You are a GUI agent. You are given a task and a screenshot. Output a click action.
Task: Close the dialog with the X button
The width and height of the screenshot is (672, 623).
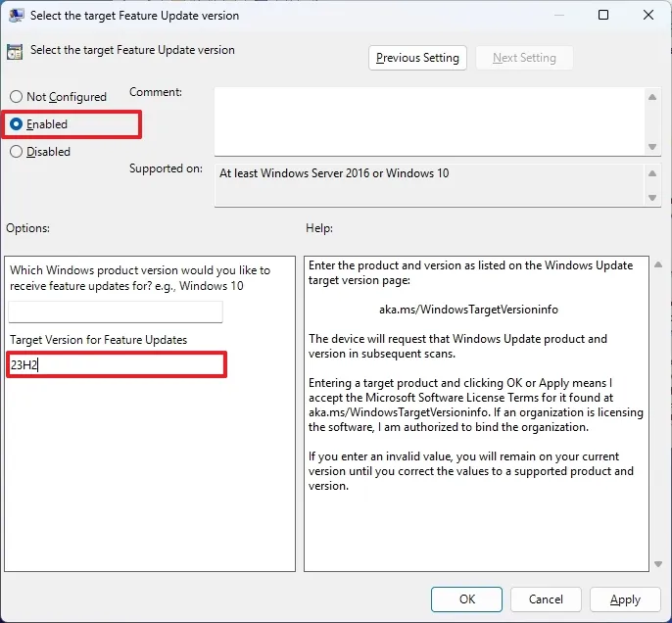coord(648,15)
